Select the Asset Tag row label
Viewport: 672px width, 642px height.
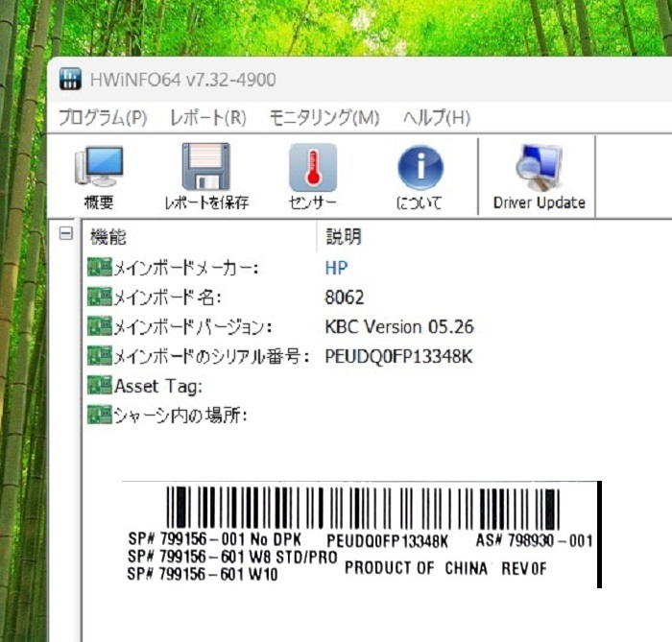coord(158,387)
